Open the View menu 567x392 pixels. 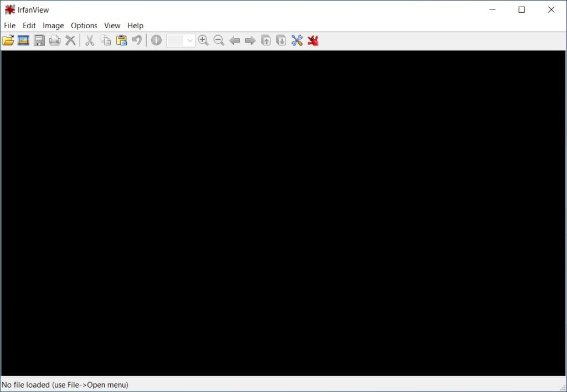point(112,25)
